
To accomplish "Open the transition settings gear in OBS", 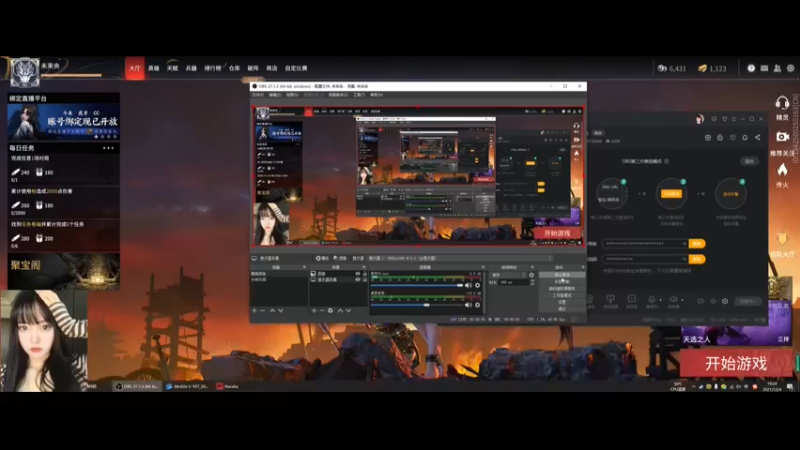I will (x=532, y=275).
